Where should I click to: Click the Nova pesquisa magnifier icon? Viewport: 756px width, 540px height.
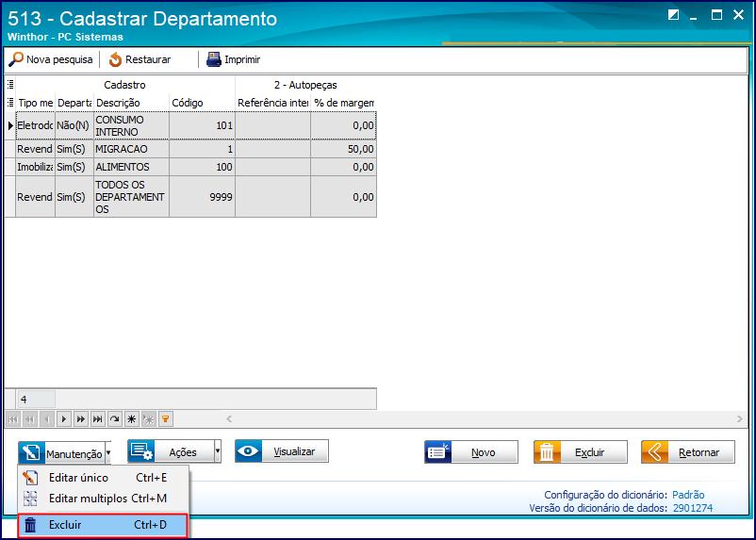[16, 59]
